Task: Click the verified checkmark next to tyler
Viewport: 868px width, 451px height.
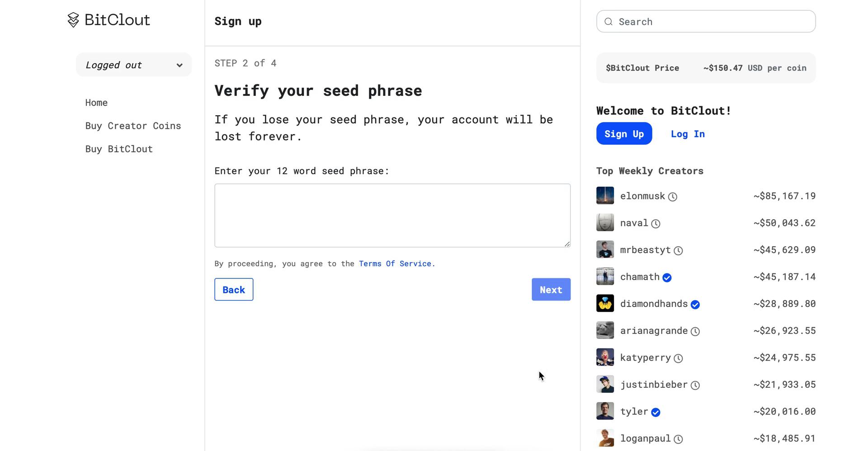Action: 656,412
